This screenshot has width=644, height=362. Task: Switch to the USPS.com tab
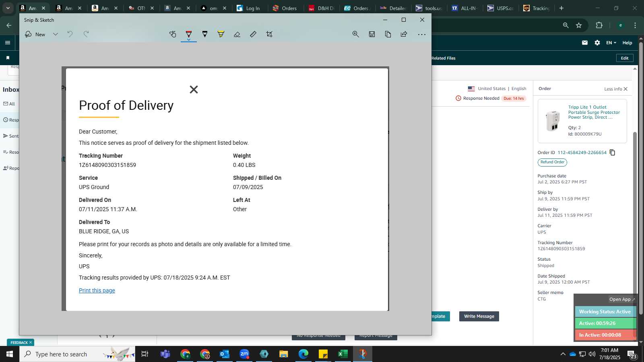501,8
